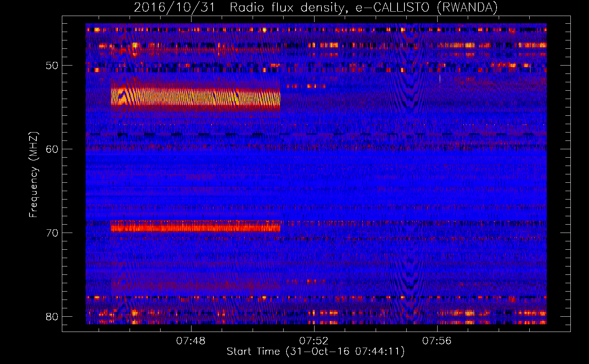
Task: Select the 07:56 time tick label
Action: pos(437,341)
